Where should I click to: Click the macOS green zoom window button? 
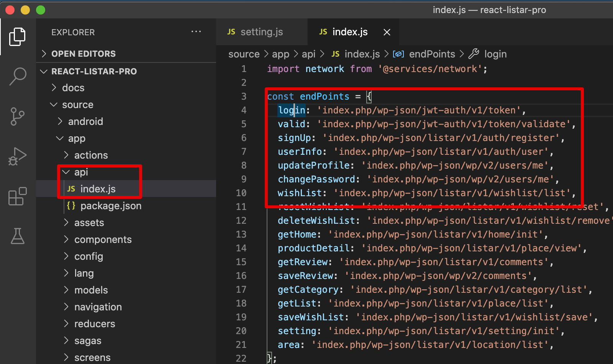click(x=41, y=10)
